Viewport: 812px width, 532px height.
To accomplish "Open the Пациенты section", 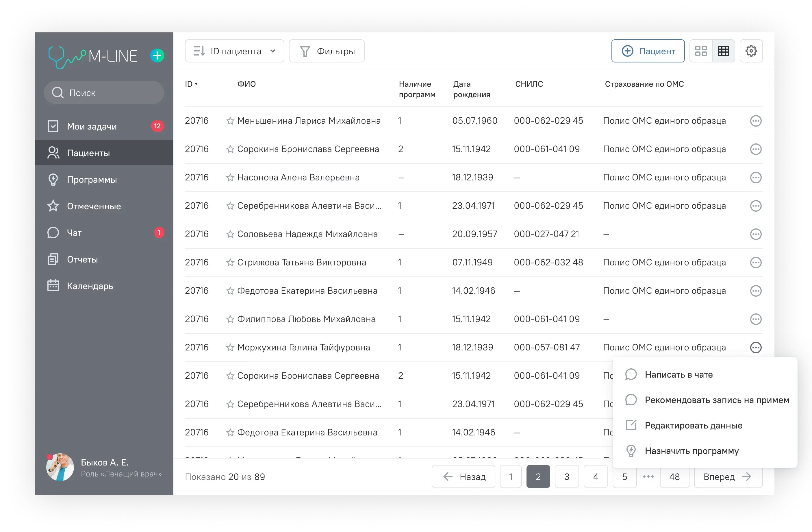I will 104,153.
